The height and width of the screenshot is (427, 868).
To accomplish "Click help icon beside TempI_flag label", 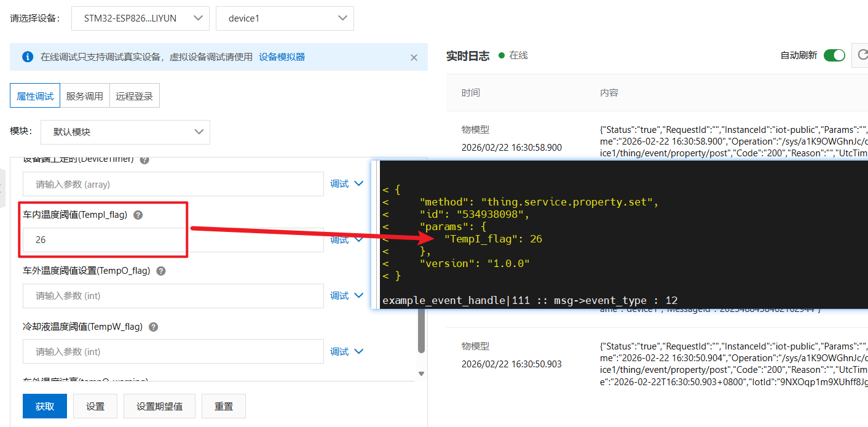I will [x=138, y=215].
